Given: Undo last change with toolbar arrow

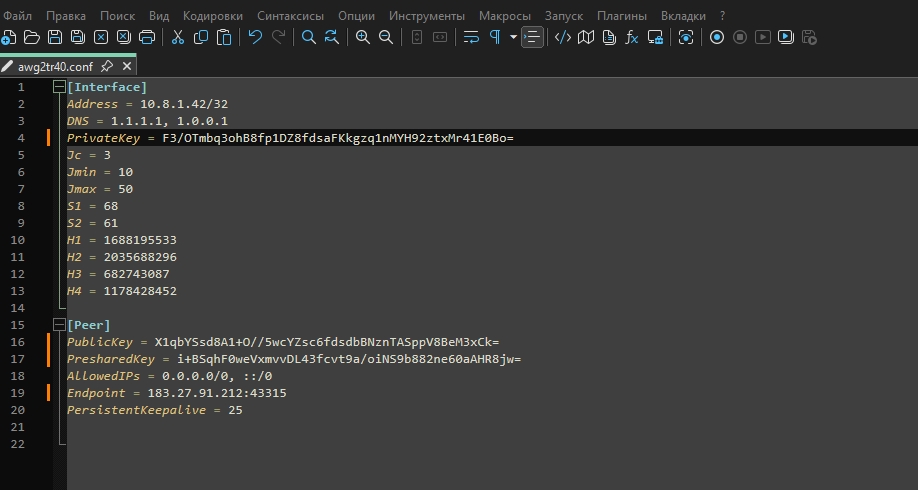Looking at the screenshot, I should 255,38.
